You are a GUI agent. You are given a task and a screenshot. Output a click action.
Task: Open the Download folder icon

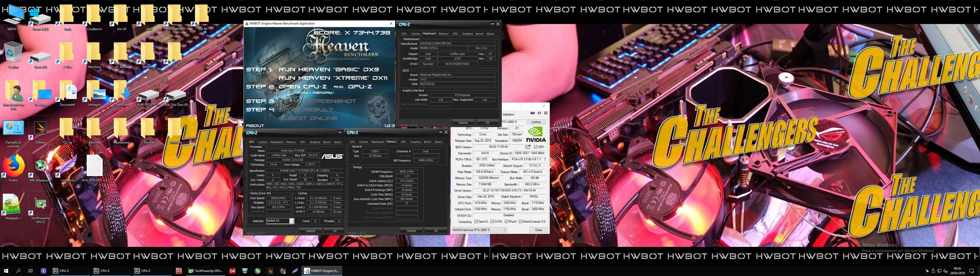(121, 93)
